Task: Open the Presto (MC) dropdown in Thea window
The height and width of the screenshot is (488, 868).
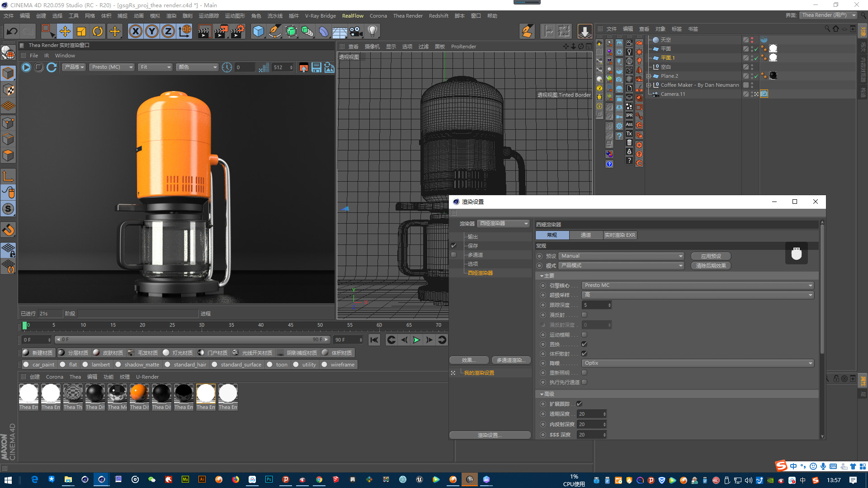Action: 111,67
